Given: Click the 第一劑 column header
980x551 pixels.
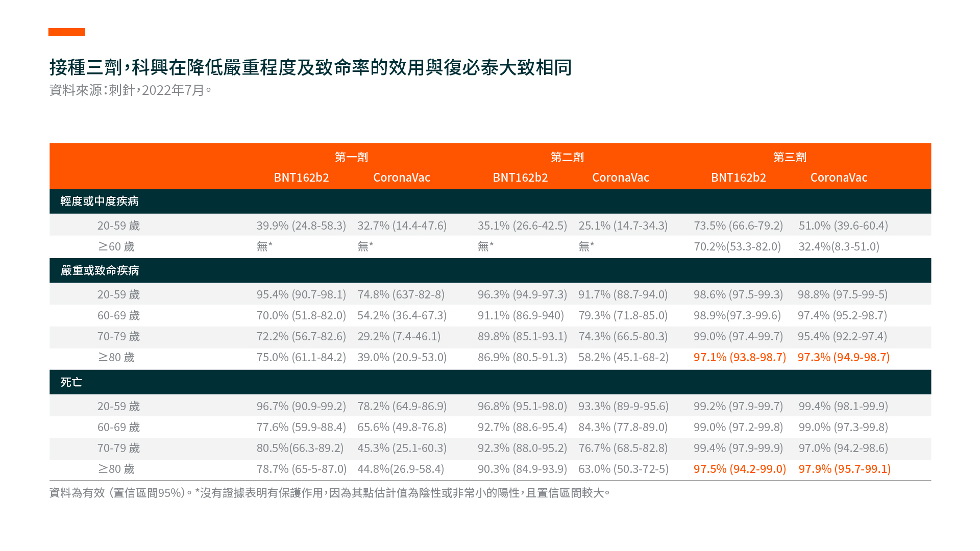Looking at the screenshot, I should tap(351, 157).
